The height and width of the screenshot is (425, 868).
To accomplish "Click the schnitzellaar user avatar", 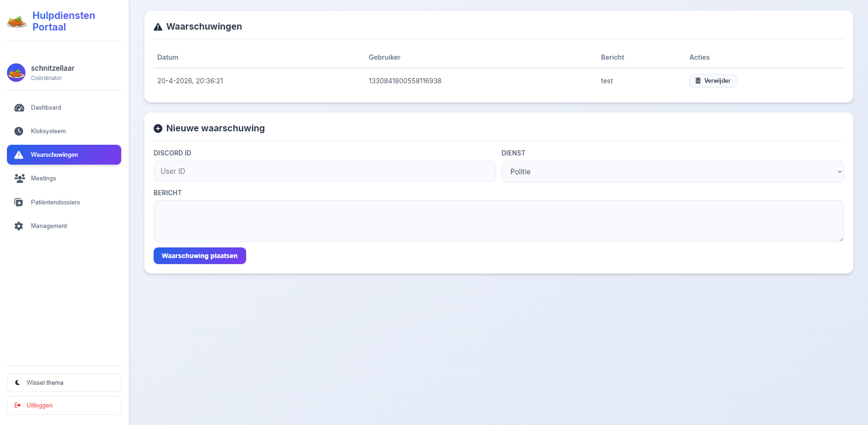I will tap(16, 73).
